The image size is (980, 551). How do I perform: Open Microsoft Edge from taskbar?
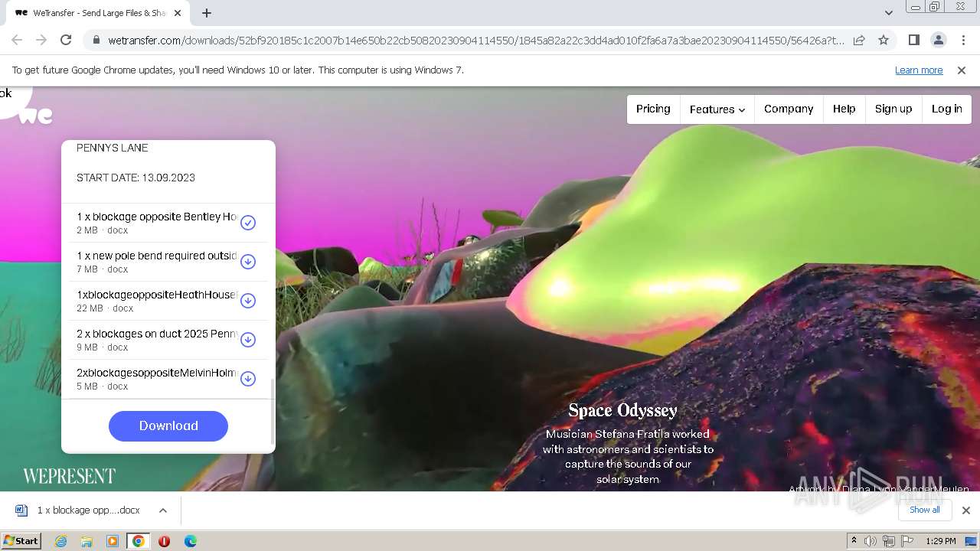click(191, 541)
